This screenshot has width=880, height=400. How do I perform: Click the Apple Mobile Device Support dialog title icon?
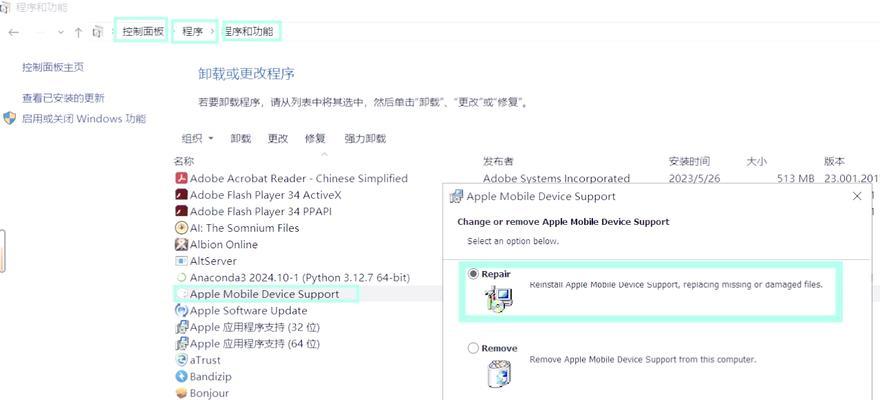pos(457,196)
